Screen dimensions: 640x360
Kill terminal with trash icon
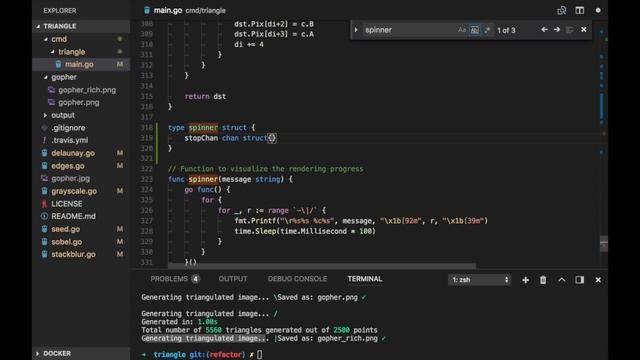pyautogui.click(x=543, y=280)
